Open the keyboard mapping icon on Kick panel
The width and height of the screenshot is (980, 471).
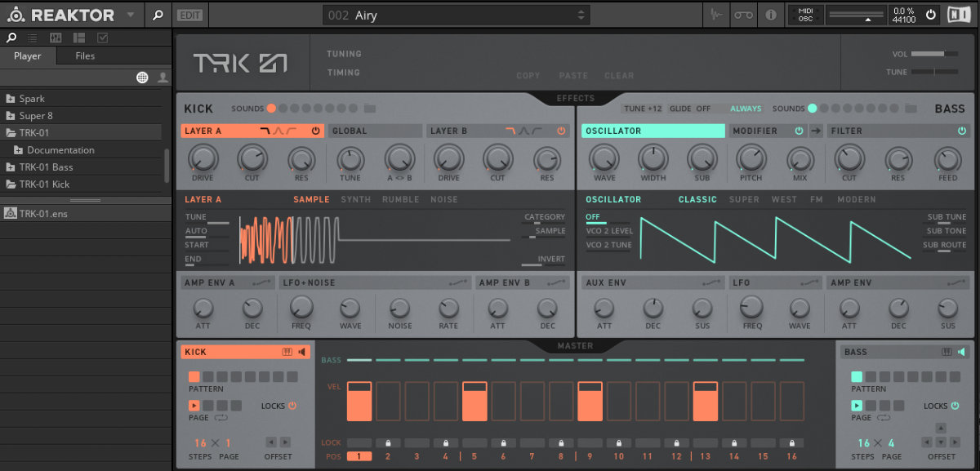(289, 353)
